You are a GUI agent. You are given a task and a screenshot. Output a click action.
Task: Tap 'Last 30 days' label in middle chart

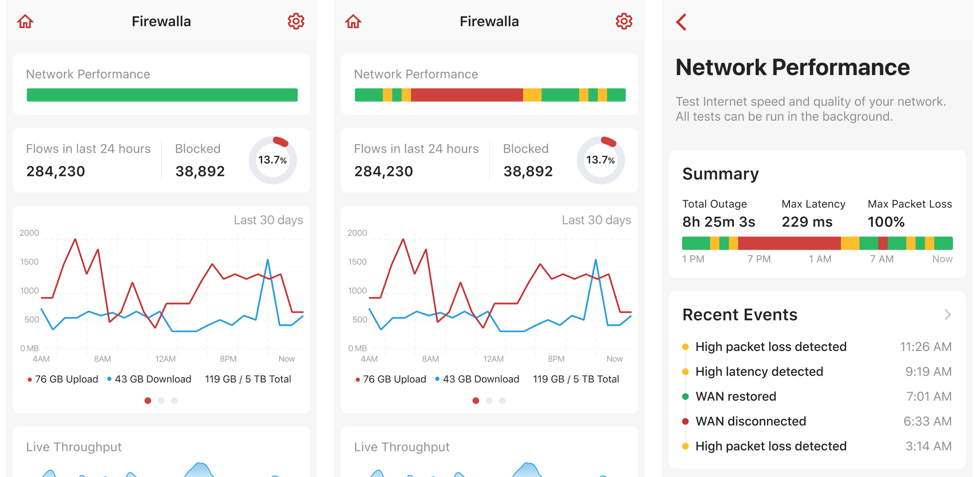click(597, 220)
